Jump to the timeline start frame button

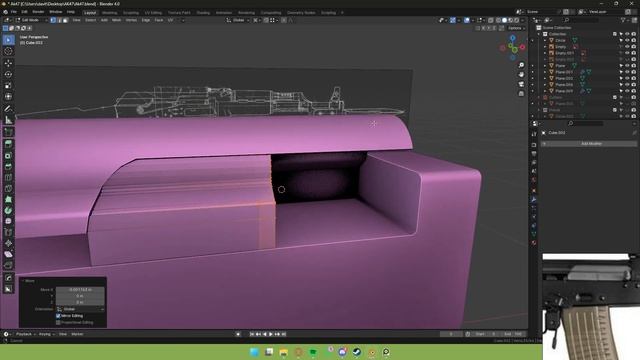pos(252,334)
